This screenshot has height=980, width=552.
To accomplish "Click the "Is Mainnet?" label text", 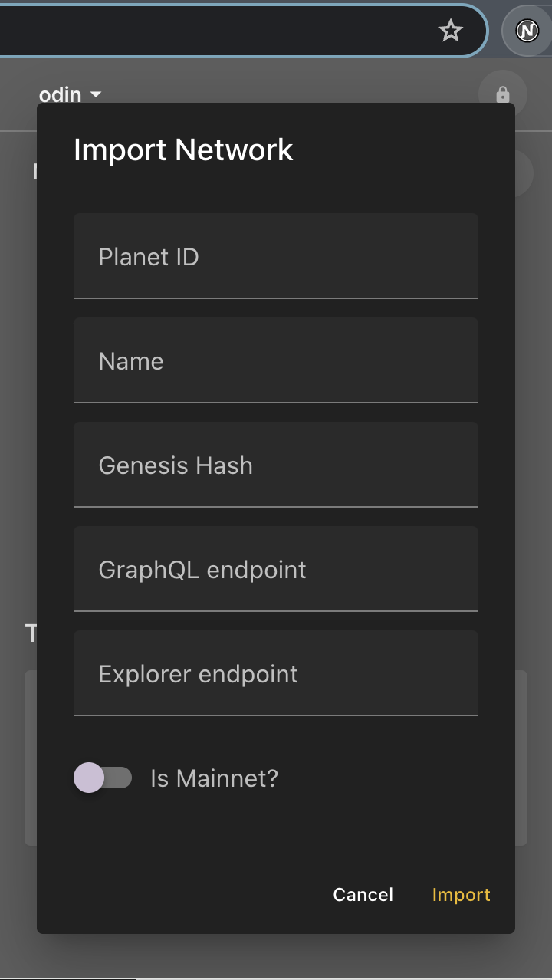I will coord(214,778).
